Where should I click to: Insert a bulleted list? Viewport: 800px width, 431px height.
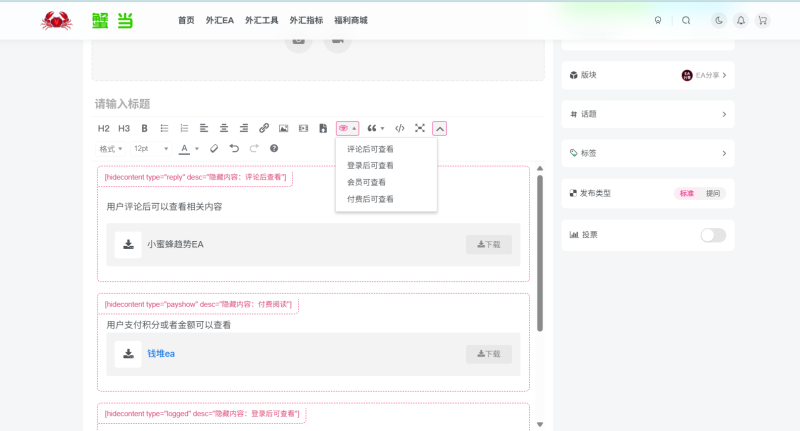[164, 129]
